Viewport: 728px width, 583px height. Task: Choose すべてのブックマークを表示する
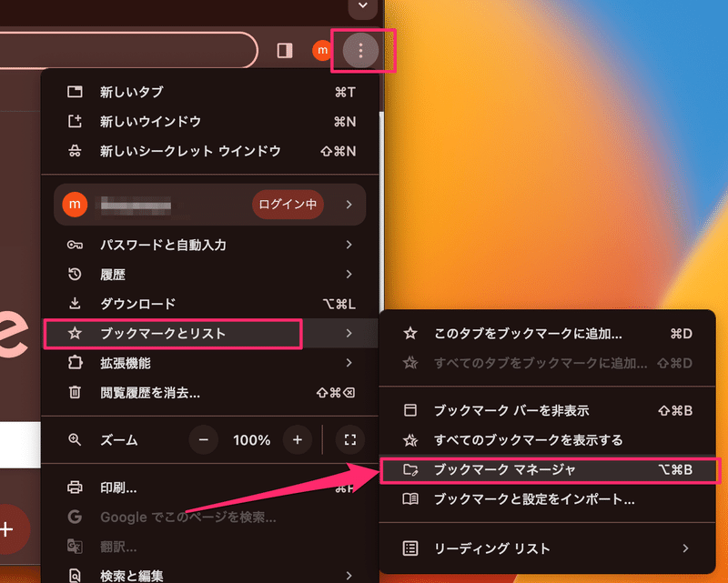pos(548,440)
